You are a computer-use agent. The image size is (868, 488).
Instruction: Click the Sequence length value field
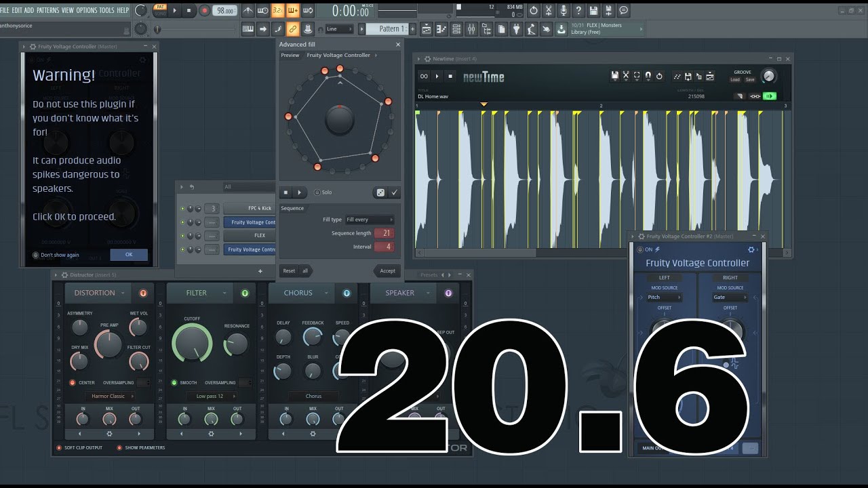(384, 233)
